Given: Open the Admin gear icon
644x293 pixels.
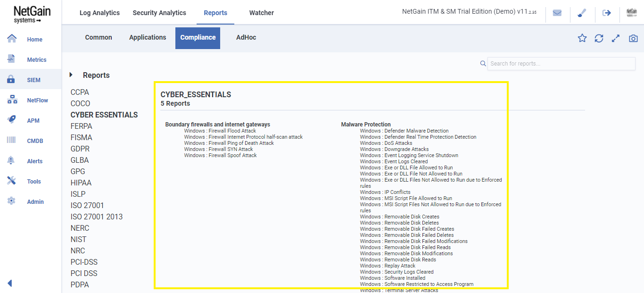Looking at the screenshot, I should coord(12,201).
